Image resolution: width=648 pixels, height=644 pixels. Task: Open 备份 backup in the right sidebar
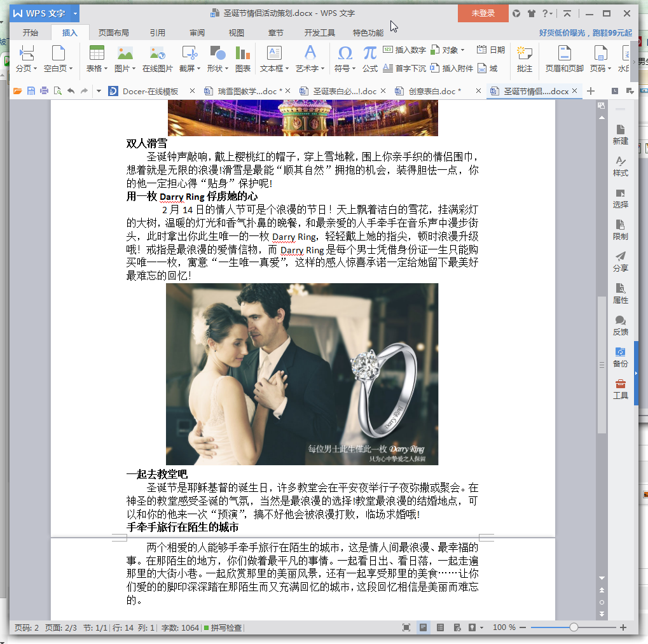click(x=620, y=358)
